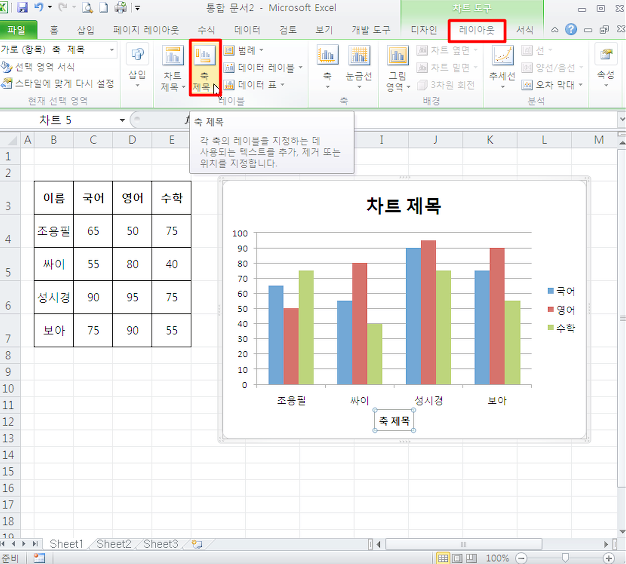Switch to Page Break Preview icon
The height and width of the screenshot is (564, 626).
coord(471,558)
